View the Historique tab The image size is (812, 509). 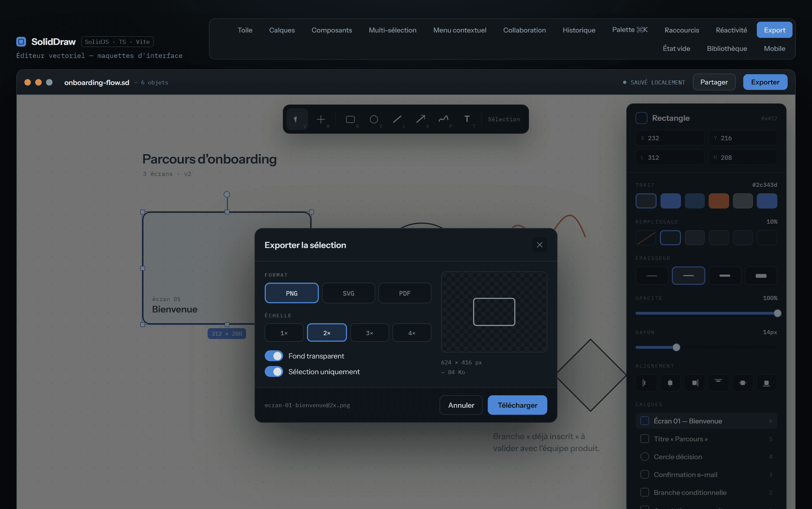[x=579, y=30]
